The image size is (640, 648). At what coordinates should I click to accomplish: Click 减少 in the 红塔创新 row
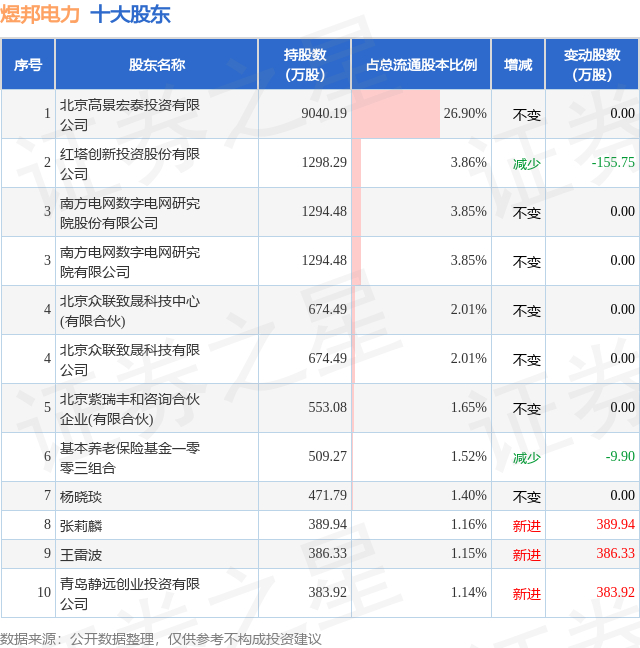click(526, 164)
